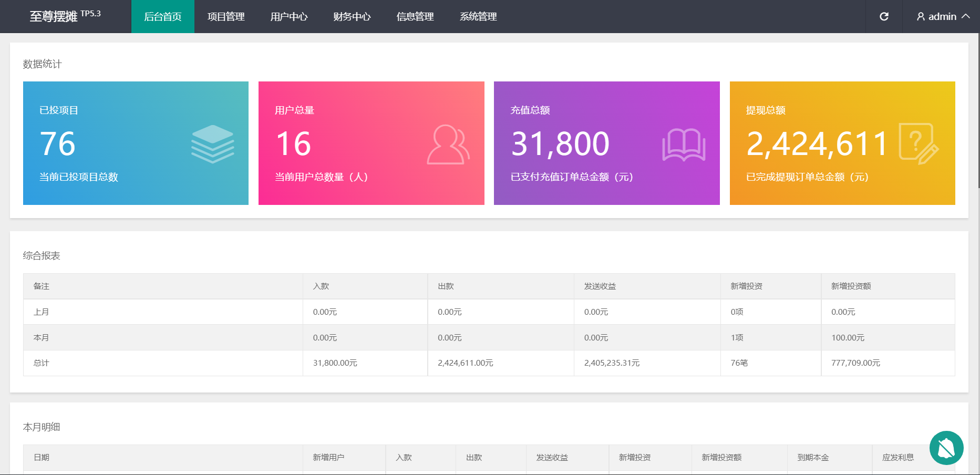Open the 项目管理 menu
Screen dimensions: 980x475
[226, 16]
